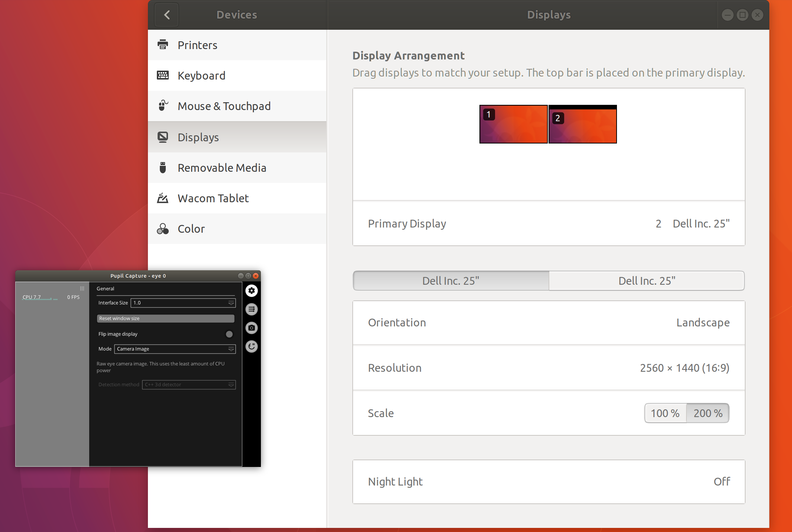Screen dimensions: 792x532
Task: Select second Dell Inc. 25" tab
Action: 647,281
